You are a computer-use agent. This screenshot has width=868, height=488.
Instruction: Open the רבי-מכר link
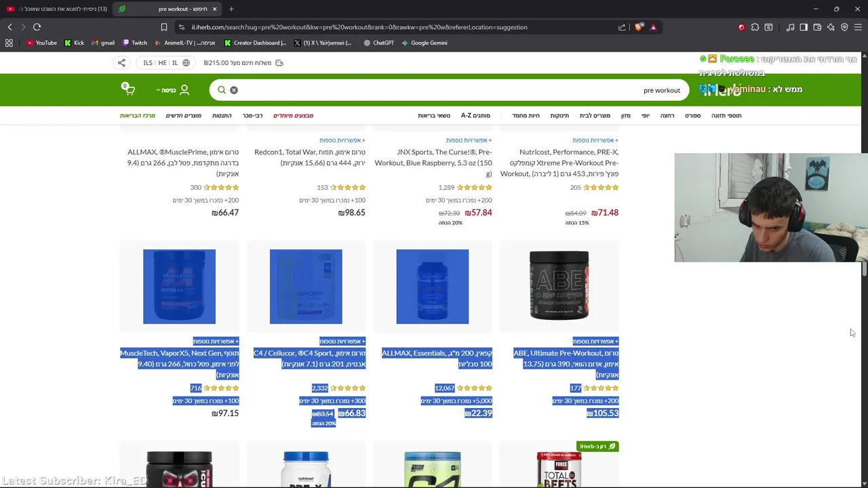coord(252,115)
